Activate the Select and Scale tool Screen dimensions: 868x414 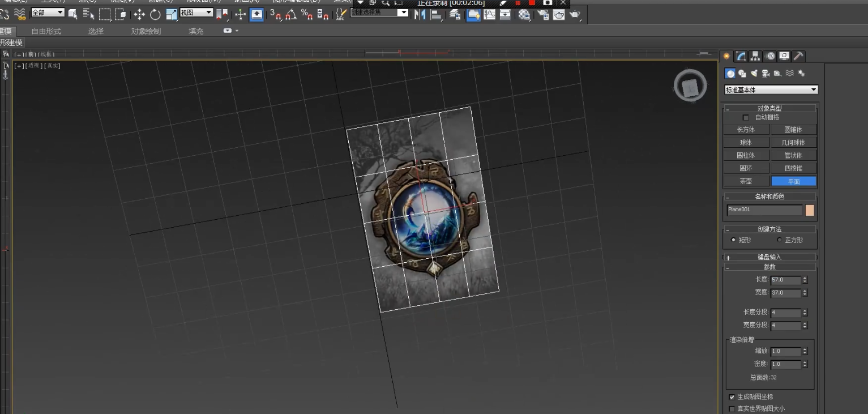pyautogui.click(x=172, y=14)
